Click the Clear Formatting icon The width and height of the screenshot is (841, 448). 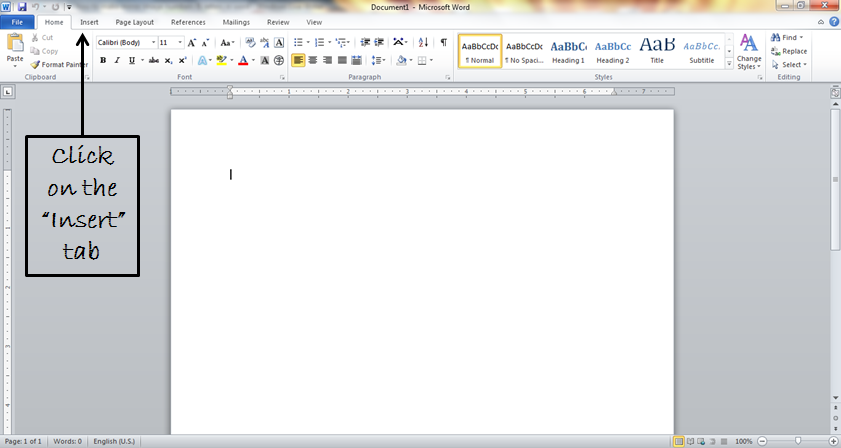pos(250,42)
